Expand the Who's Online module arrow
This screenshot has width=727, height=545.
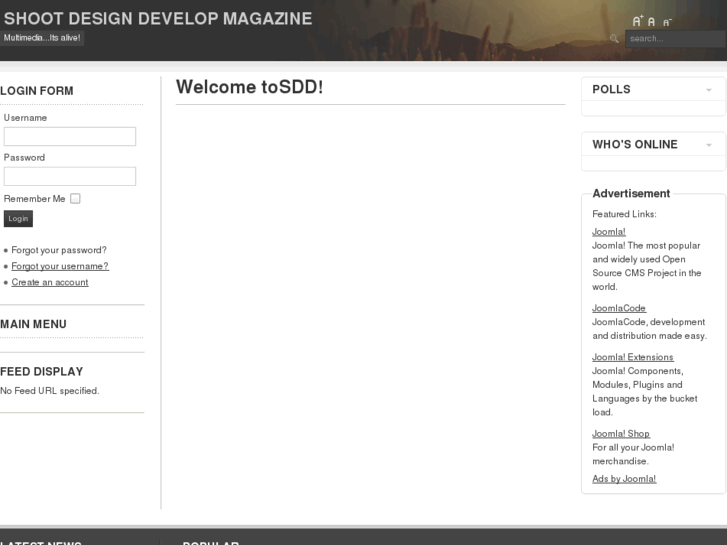[709, 145]
